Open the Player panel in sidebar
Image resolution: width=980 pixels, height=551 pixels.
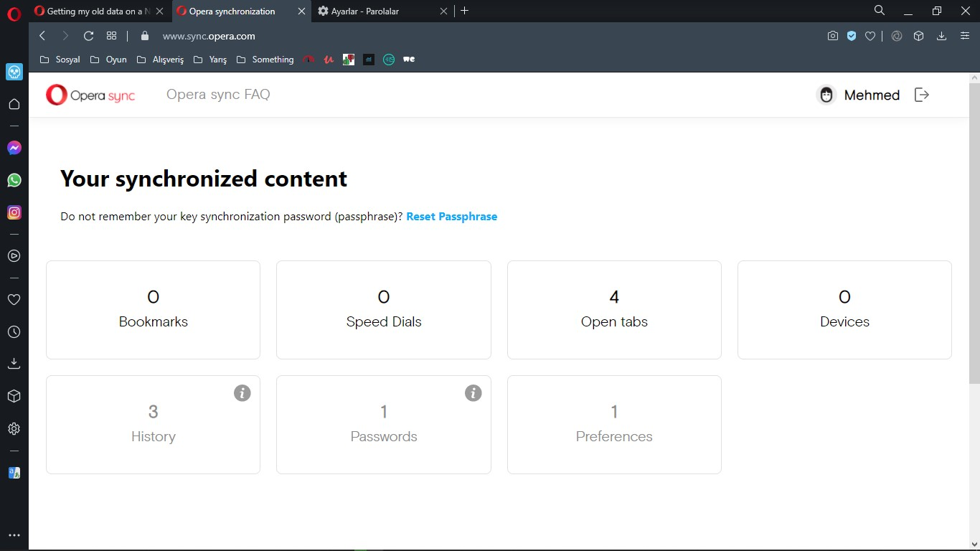pos(14,256)
